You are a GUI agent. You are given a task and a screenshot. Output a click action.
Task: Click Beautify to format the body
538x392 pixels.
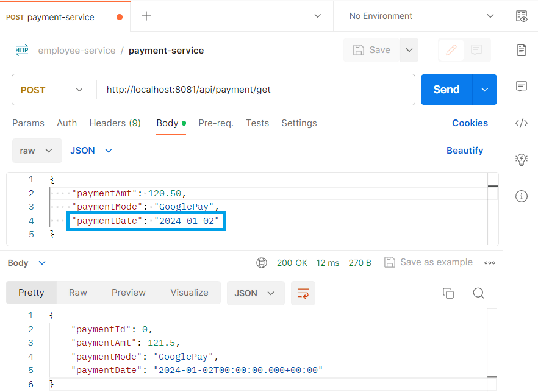click(465, 151)
